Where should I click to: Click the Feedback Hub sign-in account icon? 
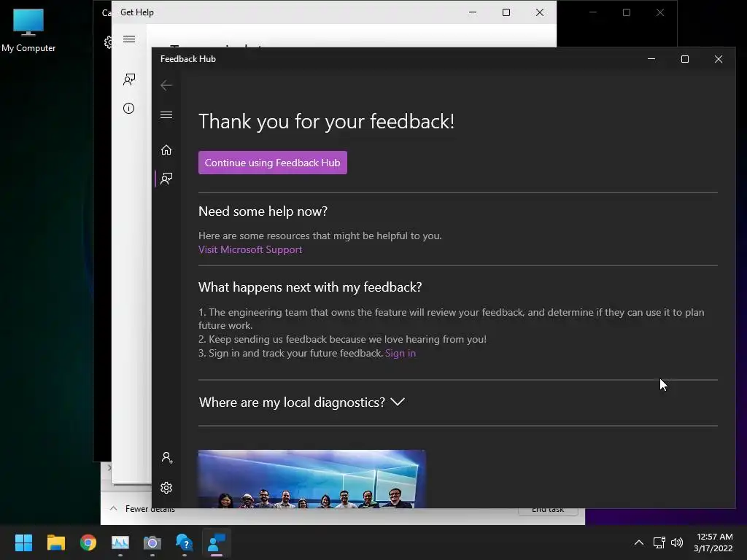pos(167,458)
